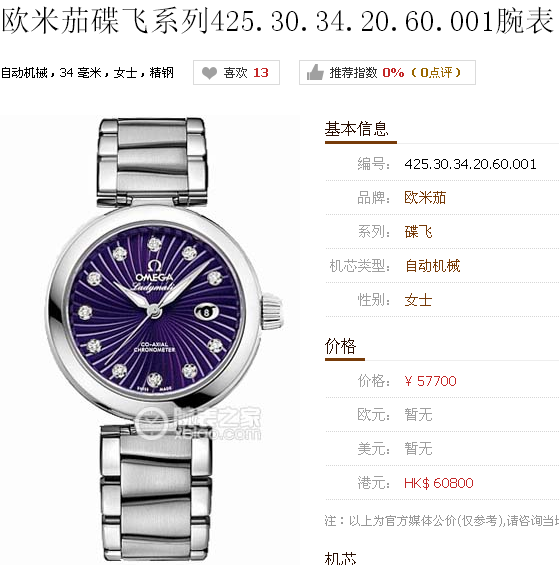Click the page title 欧米茄碟飞系列 腕表
Image resolution: width=559 pixels, height=565 pixels.
point(278,21)
